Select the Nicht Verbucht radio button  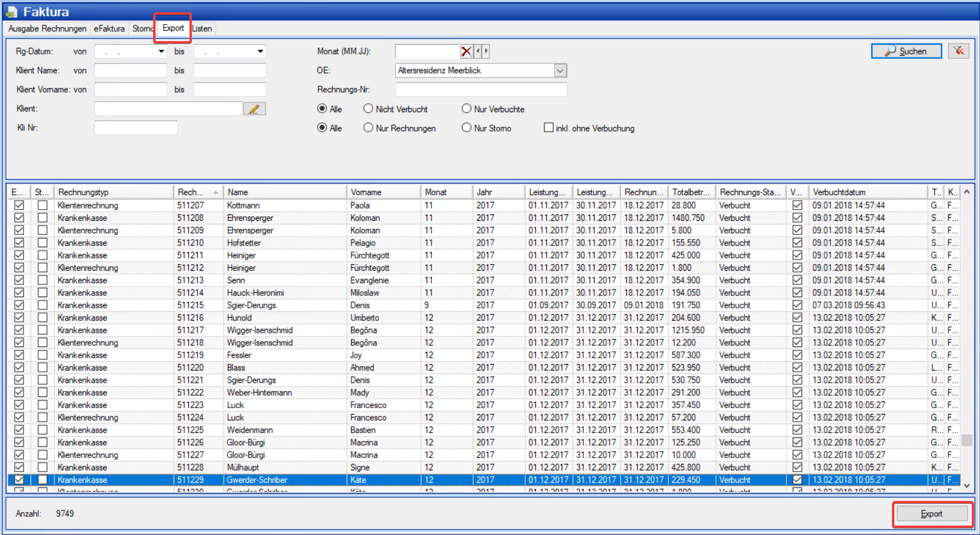click(368, 109)
